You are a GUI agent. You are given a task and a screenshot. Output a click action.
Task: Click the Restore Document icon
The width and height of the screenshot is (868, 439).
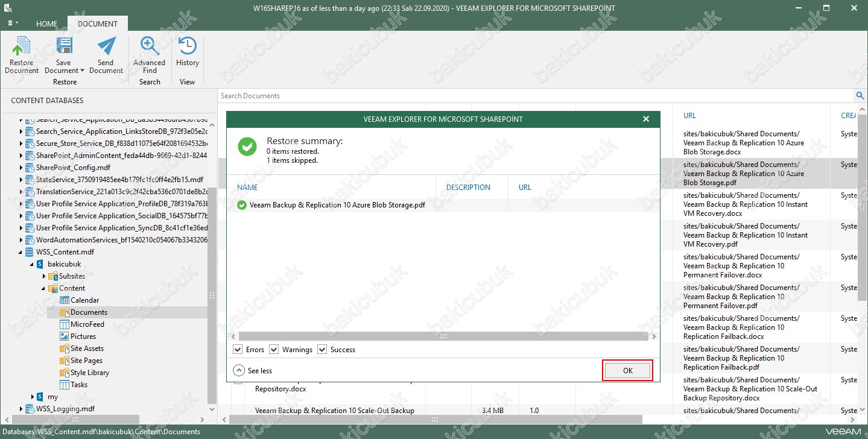point(22,46)
